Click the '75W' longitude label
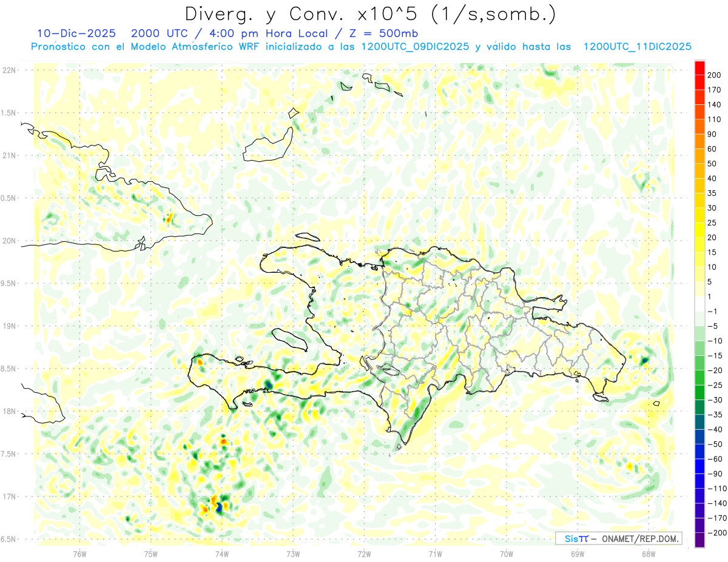 (151, 554)
